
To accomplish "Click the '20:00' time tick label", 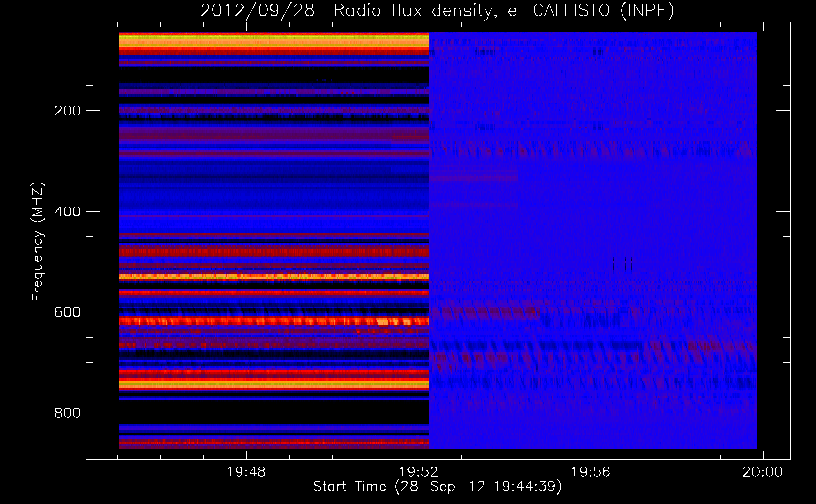I will point(763,472).
